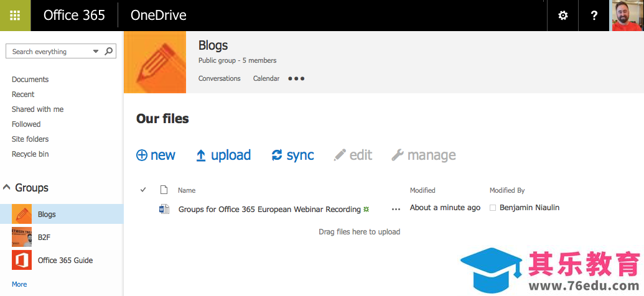Click the search magnifier icon
The height and width of the screenshot is (296, 644).
[108, 52]
